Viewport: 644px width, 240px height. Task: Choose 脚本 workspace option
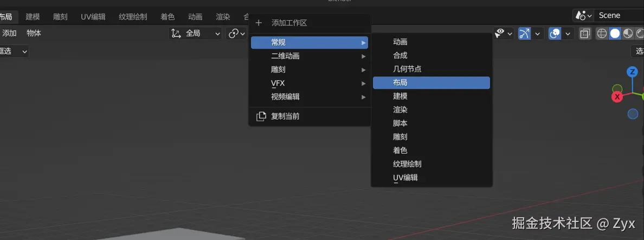(432, 123)
